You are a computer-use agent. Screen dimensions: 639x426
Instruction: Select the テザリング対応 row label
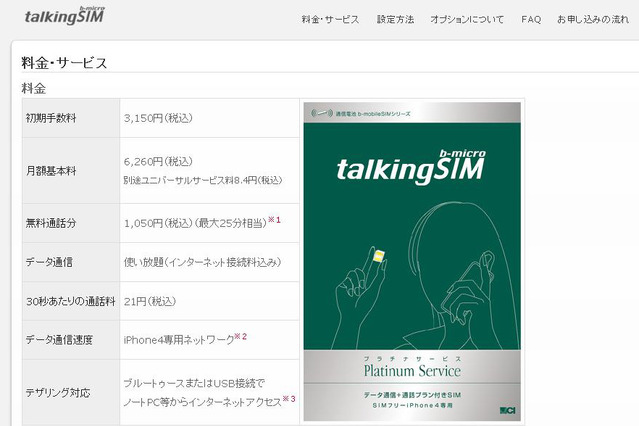click(57, 393)
